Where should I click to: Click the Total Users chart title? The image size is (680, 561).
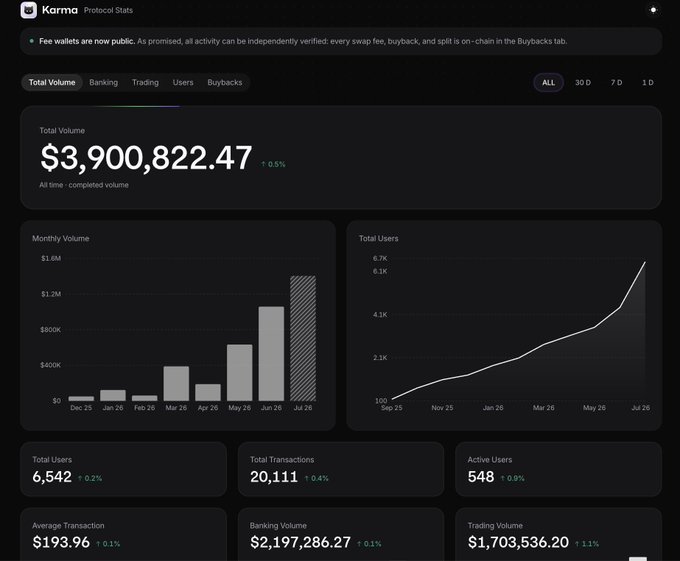click(379, 238)
